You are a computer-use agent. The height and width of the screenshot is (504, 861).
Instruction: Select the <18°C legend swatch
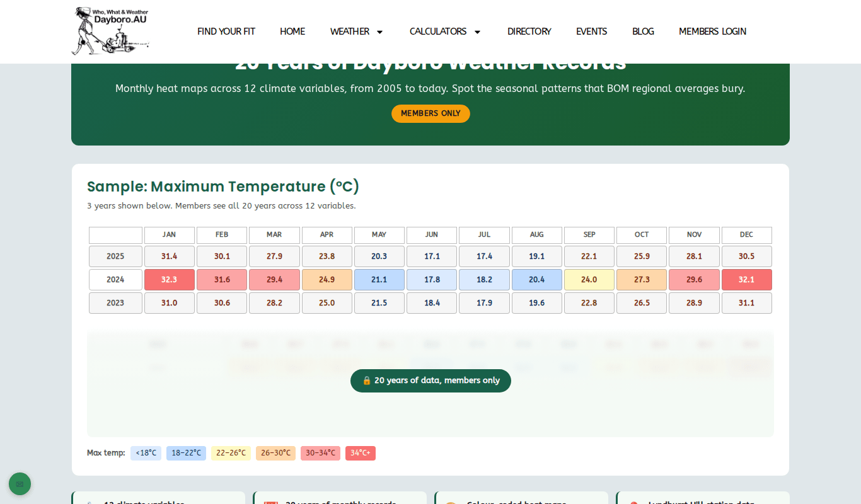pos(146,453)
